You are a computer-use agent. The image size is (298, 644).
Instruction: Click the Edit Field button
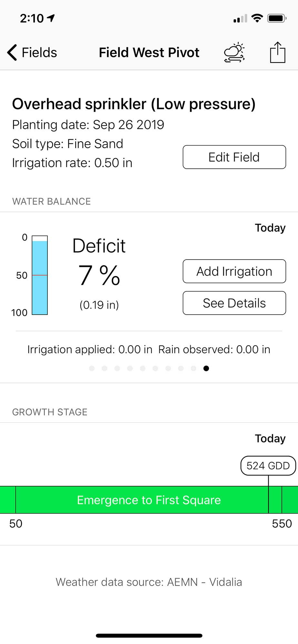pos(234,157)
